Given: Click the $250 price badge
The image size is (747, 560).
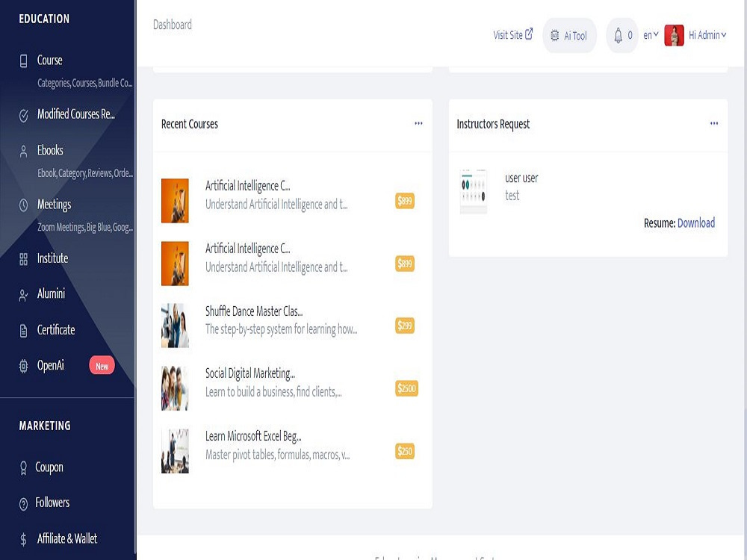Looking at the screenshot, I should pos(405,451).
